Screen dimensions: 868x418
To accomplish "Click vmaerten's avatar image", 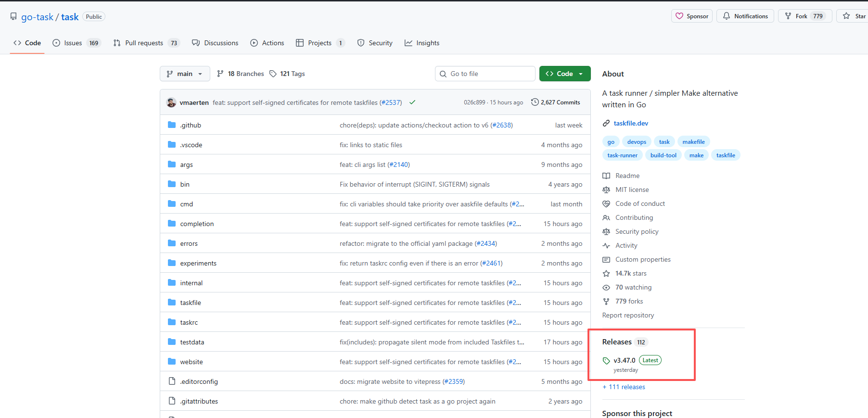I will click(171, 102).
